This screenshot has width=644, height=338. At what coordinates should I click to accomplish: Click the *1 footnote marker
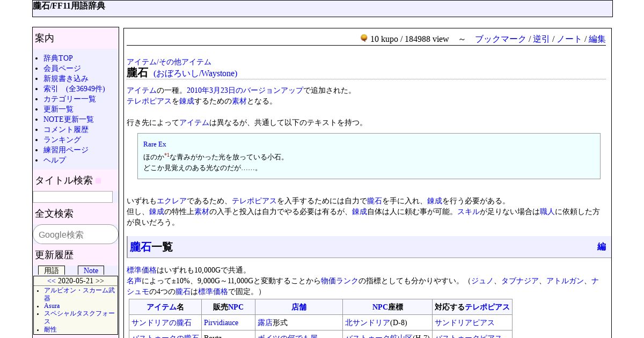pyautogui.click(x=166, y=155)
